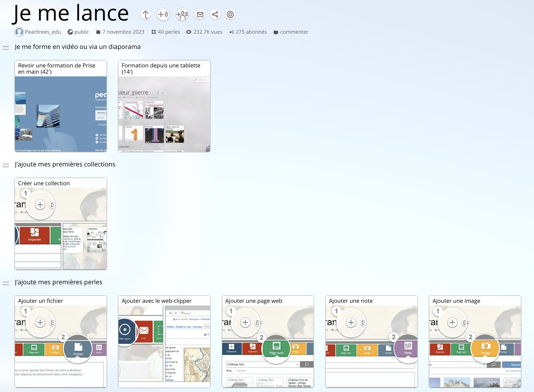
Task: Open the 'Ajouter avec le web-clipper' pearl
Action: tap(164, 342)
